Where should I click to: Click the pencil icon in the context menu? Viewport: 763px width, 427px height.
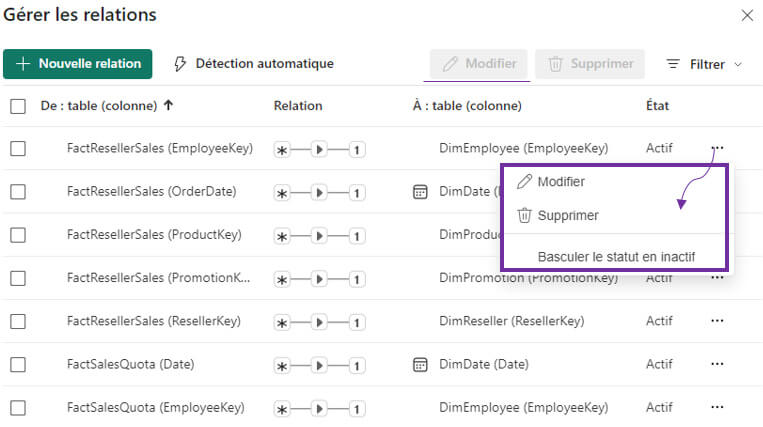click(x=524, y=182)
